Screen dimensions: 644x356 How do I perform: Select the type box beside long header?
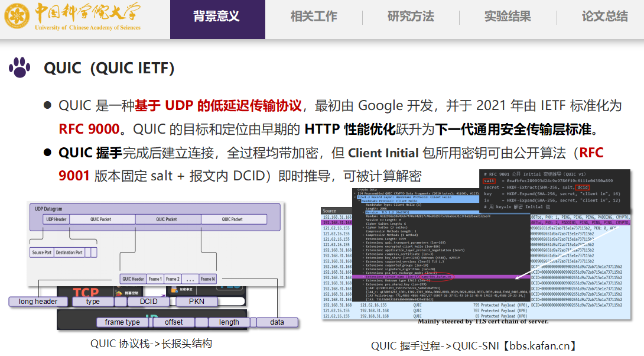pyautogui.click(x=93, y=302)
